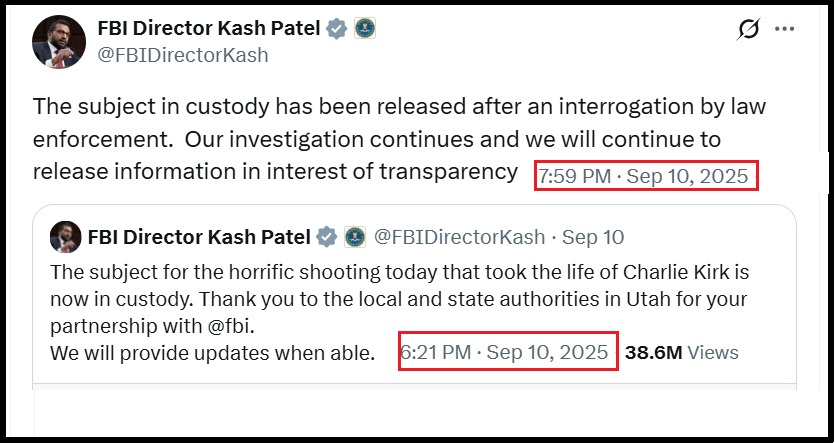The image size is (835, 443).
Task: Open the main post's profile avatar
Action: (59, 42)
